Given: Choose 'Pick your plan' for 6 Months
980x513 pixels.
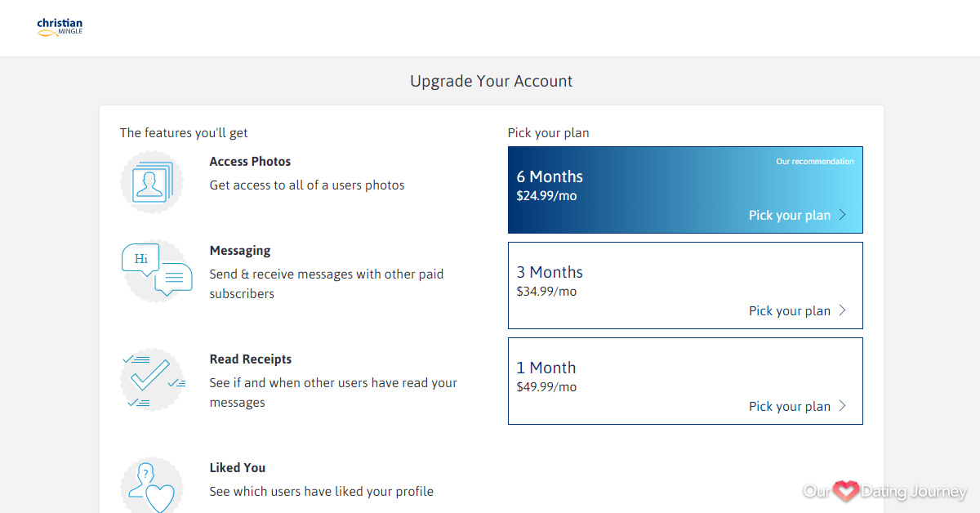Looking at the screenshot, I should [790, 216].
